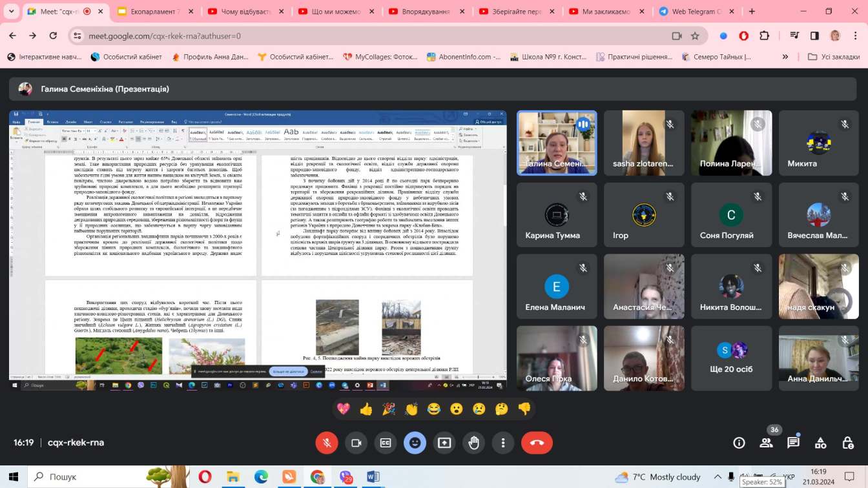Send the thinking face reaction
This screenshot has width=868, height=488.
[502, 409]
